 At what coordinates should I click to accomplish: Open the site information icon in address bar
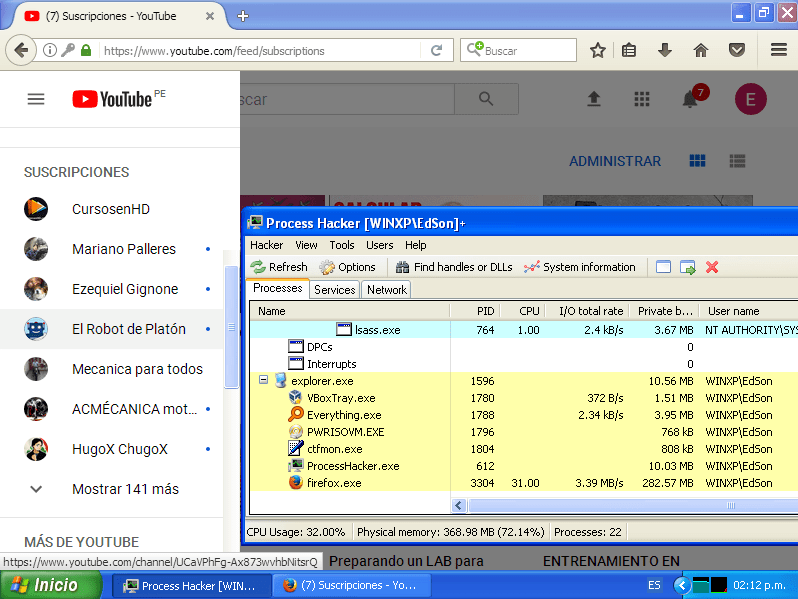[50, 50]
